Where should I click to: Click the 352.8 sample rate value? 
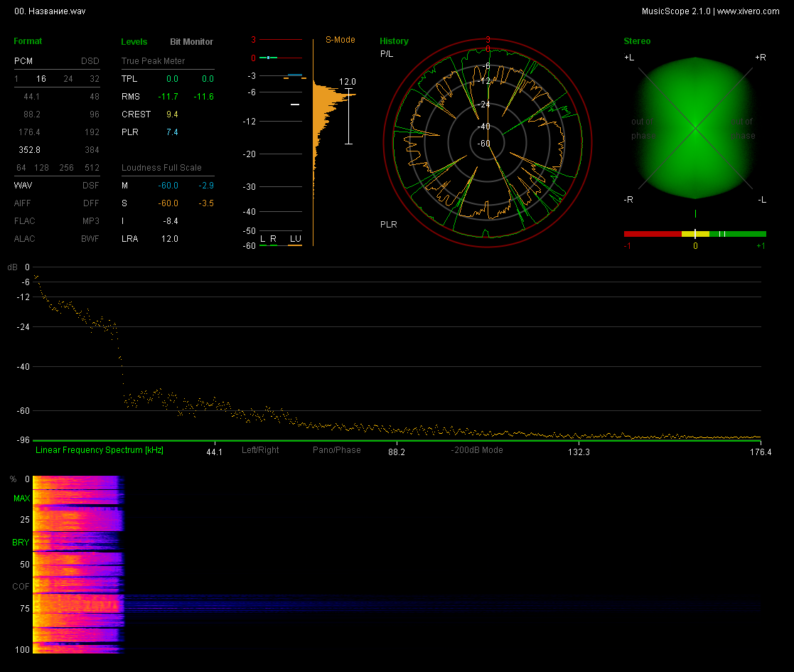[x=29, y=151]
